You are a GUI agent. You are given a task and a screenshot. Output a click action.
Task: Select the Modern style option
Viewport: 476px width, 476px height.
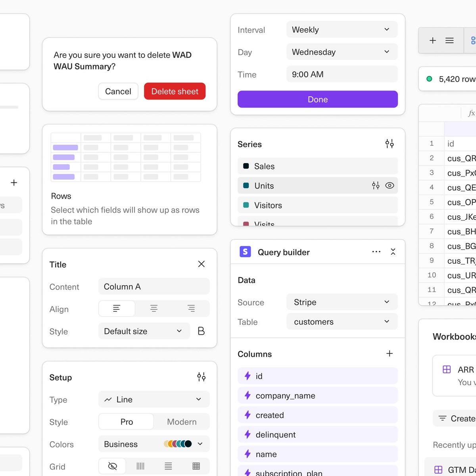tap(182, 422)
